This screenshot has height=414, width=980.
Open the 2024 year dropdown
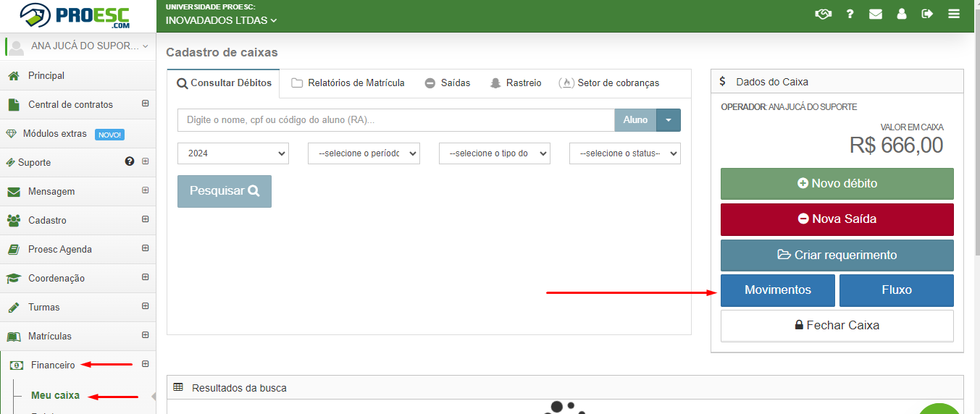(x=233, y=153)
